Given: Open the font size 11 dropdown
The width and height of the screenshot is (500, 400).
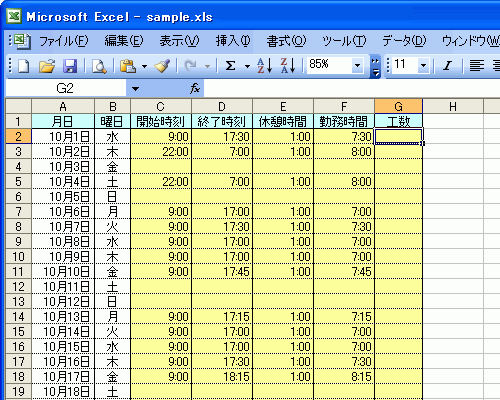Looking at the screenshot, I should [x=423, y=65].
